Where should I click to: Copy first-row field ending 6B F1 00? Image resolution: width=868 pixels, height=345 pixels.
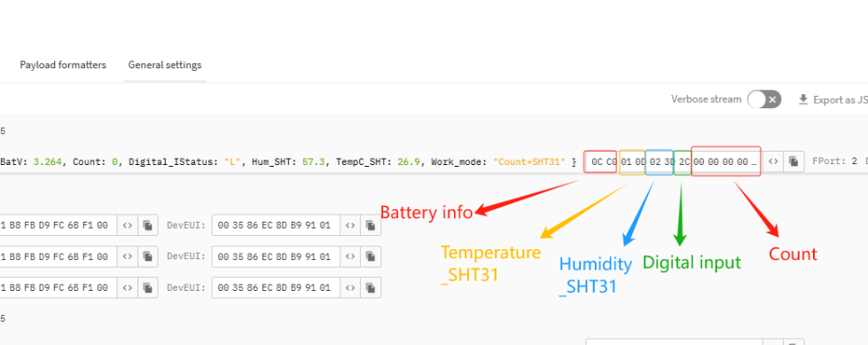[147, 225]
